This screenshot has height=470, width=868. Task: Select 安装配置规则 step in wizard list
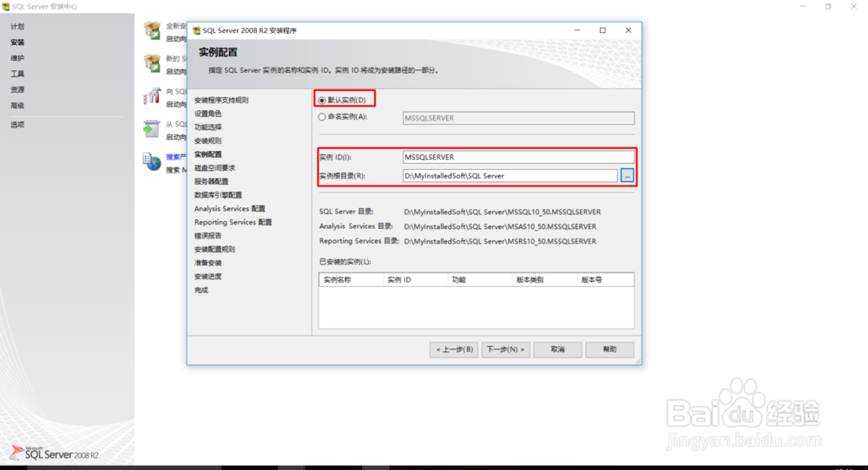214,249
